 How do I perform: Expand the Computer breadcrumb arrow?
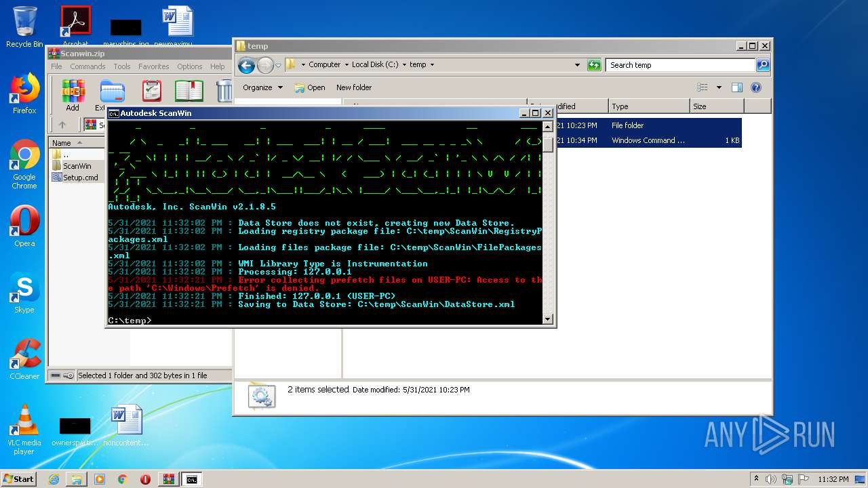click(x=346, y=65)
